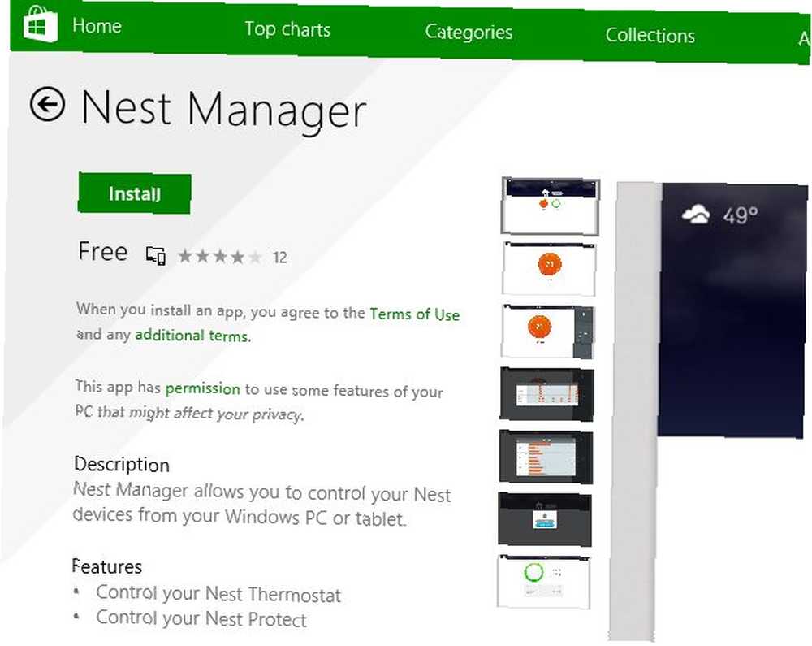The image size is (812, 646).
Task: Open the Home tab
Action: (97, 25)
